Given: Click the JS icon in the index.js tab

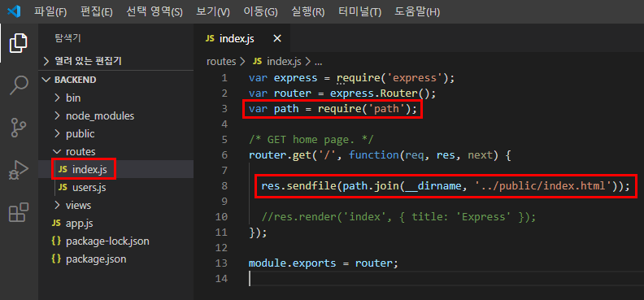Looking at the screenshot, I should pos(210,38).
